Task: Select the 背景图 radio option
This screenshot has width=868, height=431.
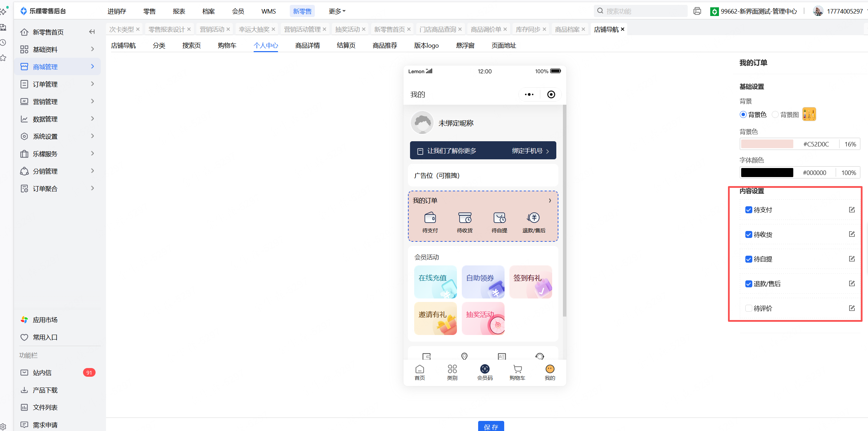Action: [x=775, y=114]
